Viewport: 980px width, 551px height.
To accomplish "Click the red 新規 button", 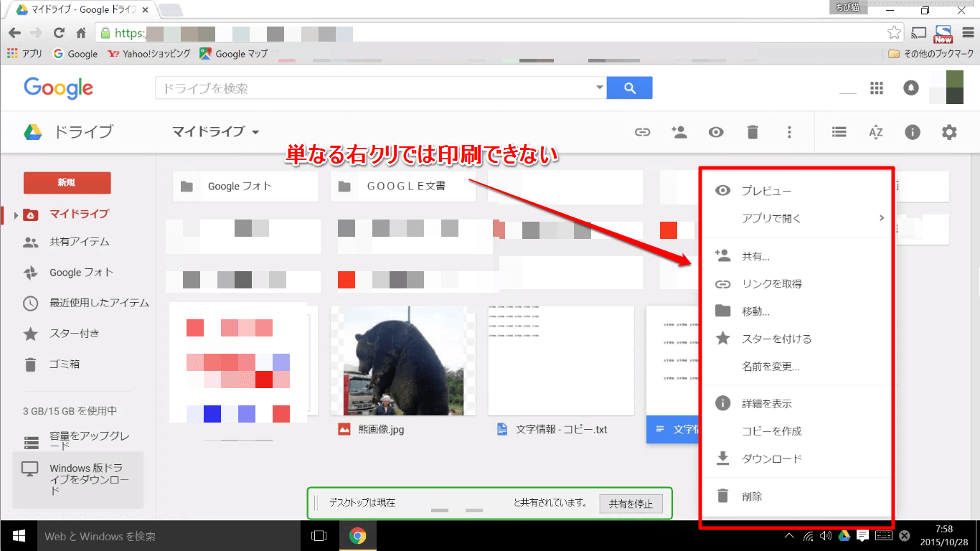I will [67, 183].
